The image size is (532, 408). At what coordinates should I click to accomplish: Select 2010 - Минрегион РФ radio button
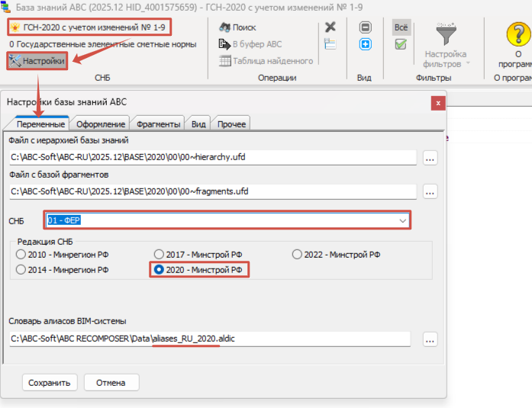pyautogui.click(x=63, y=255)
